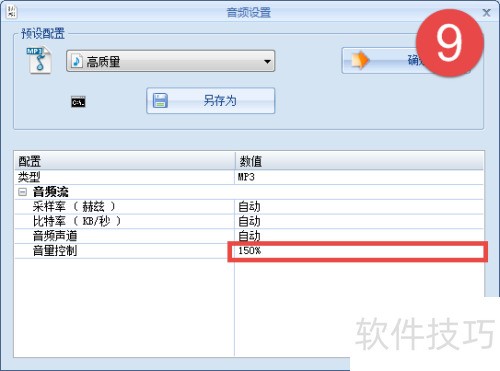The image size is (500, 371).
Task: Select the 类型 row
Action: coord(249,177)
